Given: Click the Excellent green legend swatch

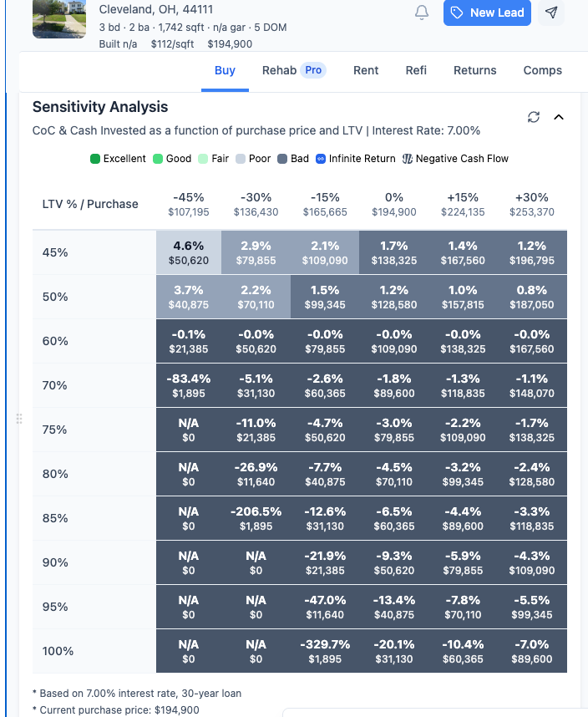Looking at the screenshot, I should point(95,159).
